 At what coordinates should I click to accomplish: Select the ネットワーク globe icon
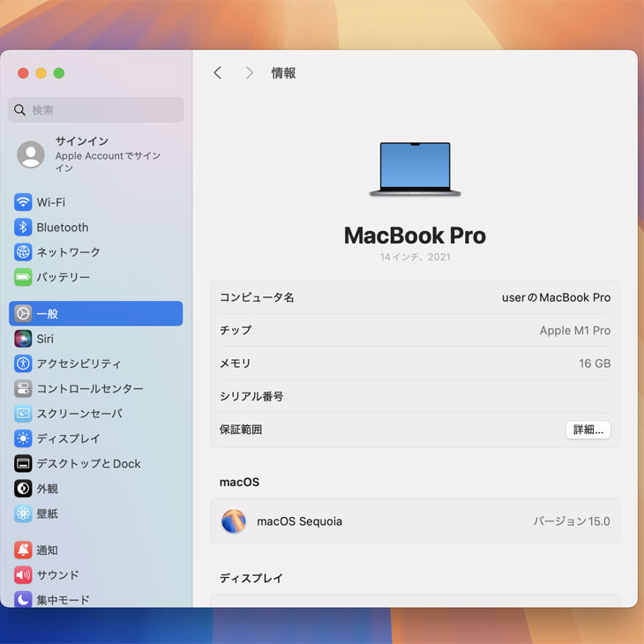23,251
